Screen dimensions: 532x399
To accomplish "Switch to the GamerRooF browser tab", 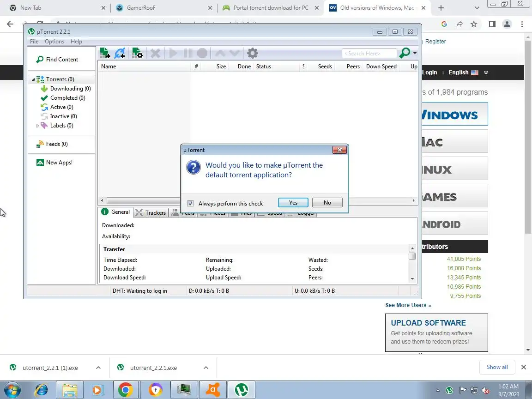I will click(x=164, y=8).
